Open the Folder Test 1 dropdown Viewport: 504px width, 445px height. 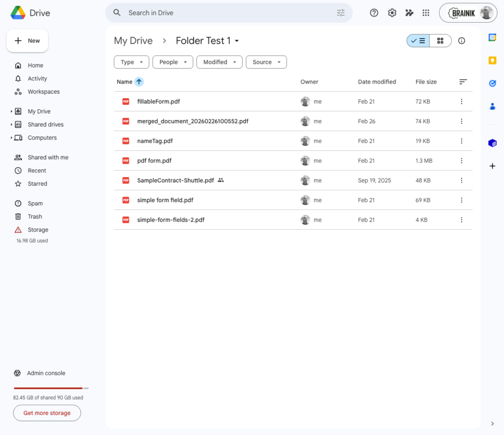tap(237, 41)
